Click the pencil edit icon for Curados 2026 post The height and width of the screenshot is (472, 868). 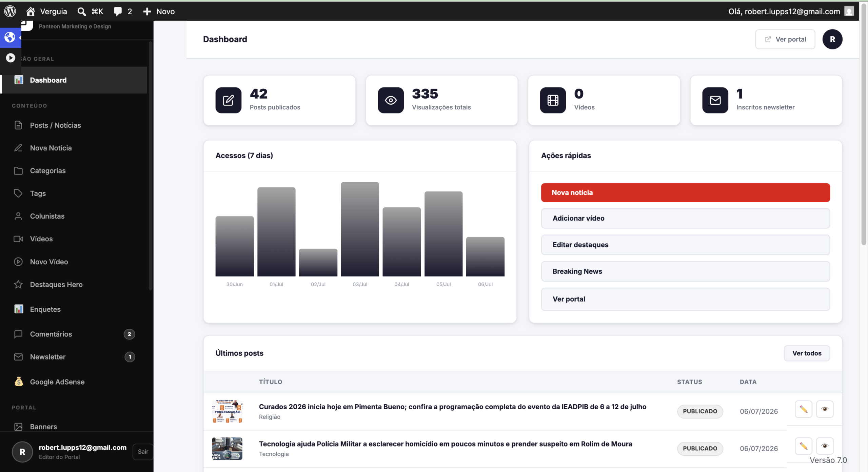coord(803,409)
